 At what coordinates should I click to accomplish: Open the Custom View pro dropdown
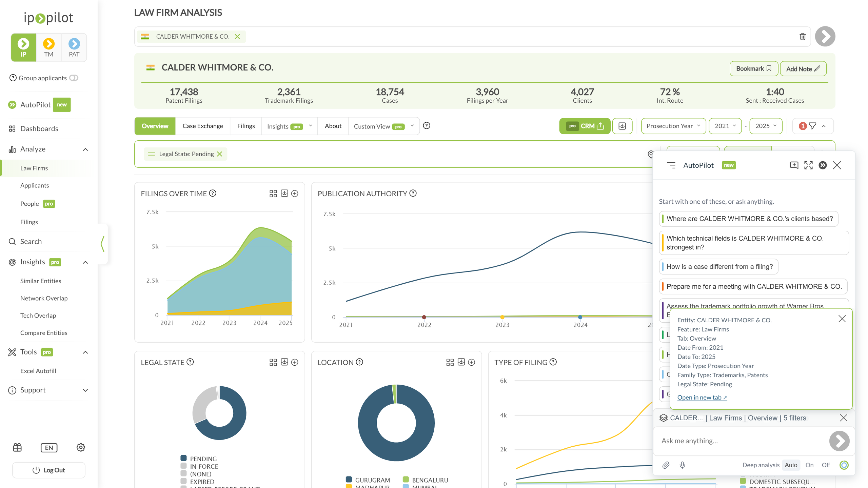(384, 126)
